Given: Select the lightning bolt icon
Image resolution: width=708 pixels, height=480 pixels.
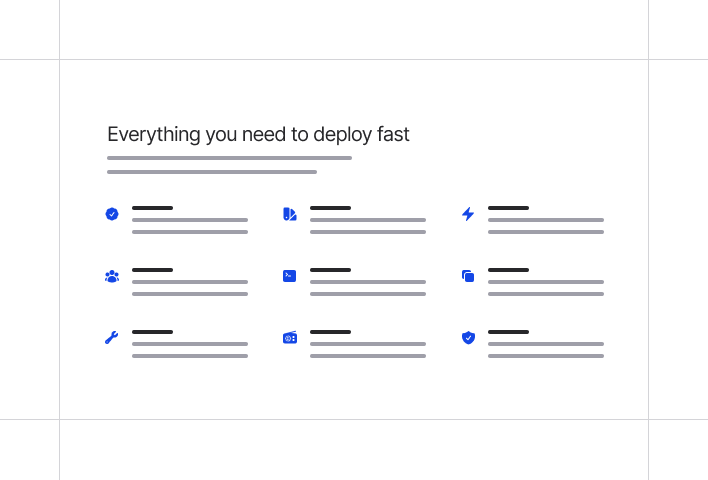Looking at the screenshot, I should [468, 214].
